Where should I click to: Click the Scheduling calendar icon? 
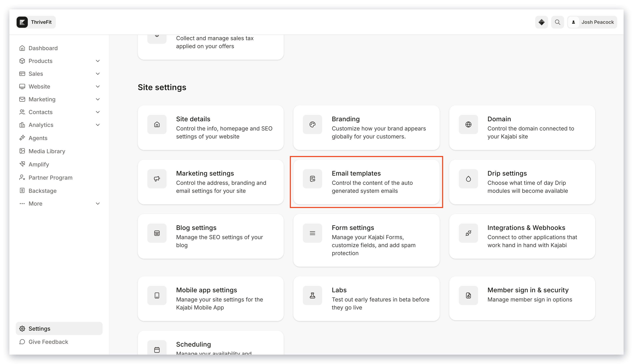click(157, 349)
